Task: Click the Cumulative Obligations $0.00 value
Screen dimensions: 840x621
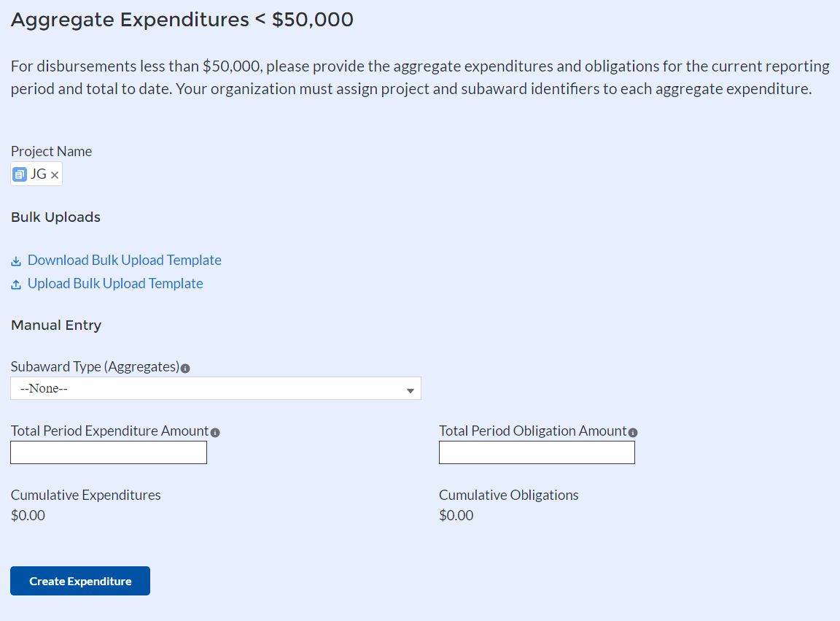Action: 456,516
